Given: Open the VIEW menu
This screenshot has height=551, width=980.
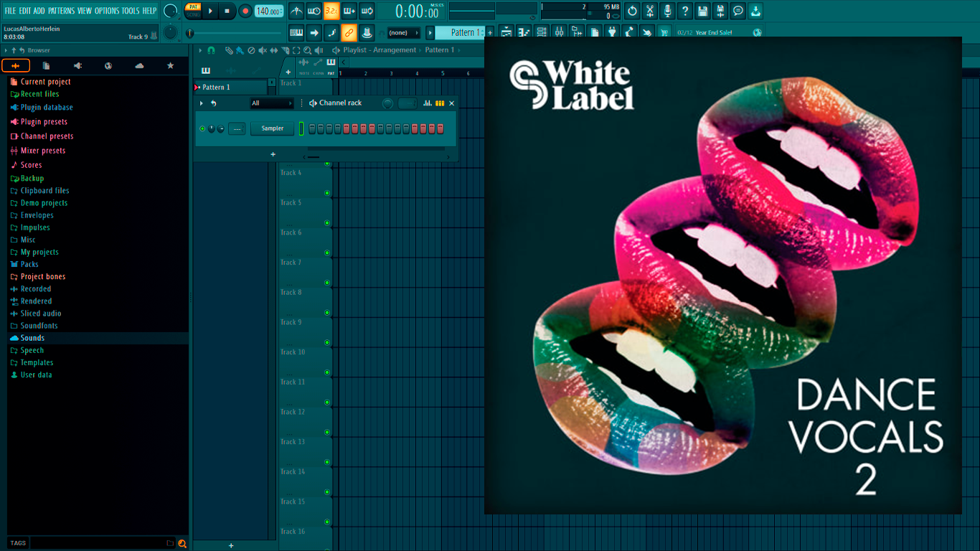Looking at the screenshot, I should coord(85,11).
